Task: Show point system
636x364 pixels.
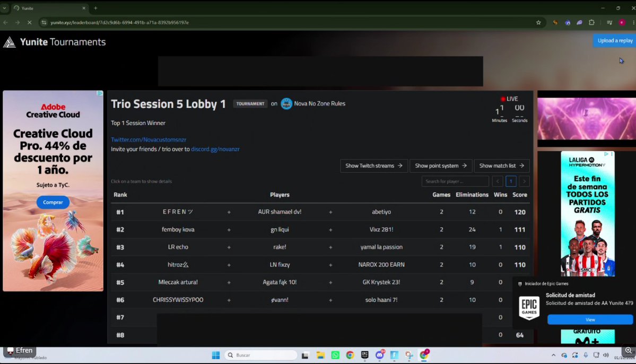Action: click(x=440, y=166)
